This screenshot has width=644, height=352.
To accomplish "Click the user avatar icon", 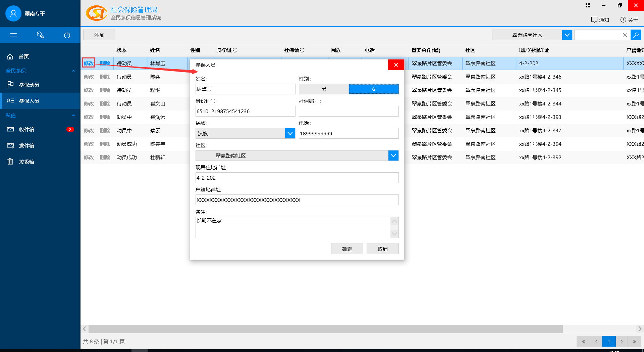I will point(13,13).
